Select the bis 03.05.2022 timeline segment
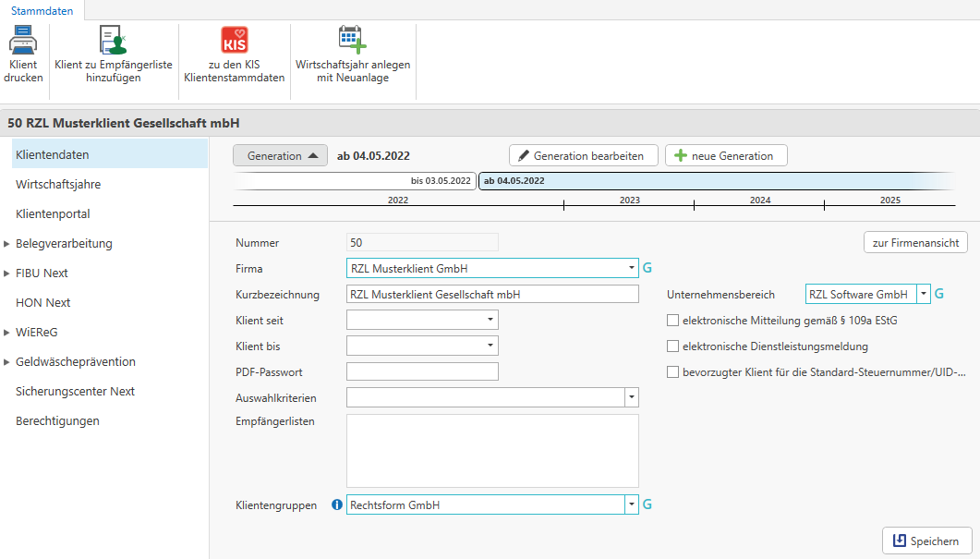980x559 pixels. coord(356,181)
